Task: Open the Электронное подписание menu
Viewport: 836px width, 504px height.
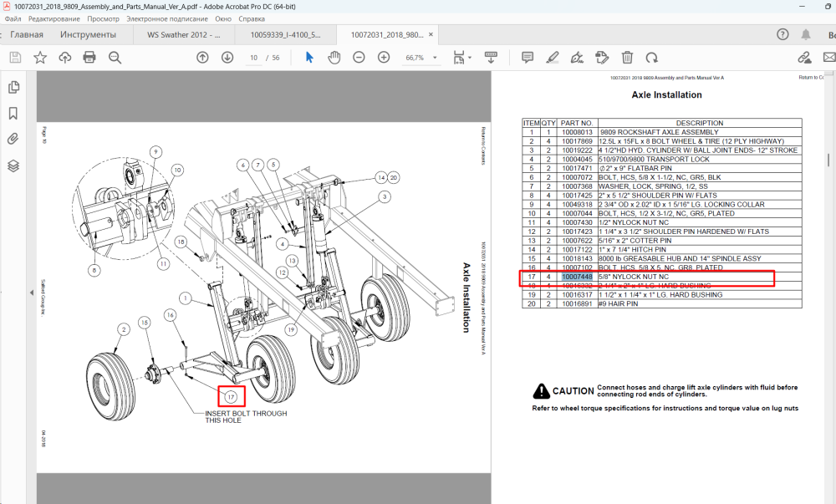Action: [x=167, y=18]
